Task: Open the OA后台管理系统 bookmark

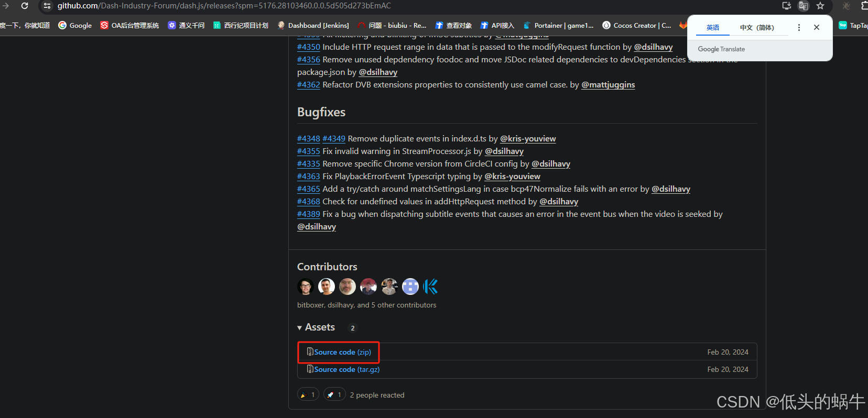Action: pyautogui.click(x=129, y=25)
